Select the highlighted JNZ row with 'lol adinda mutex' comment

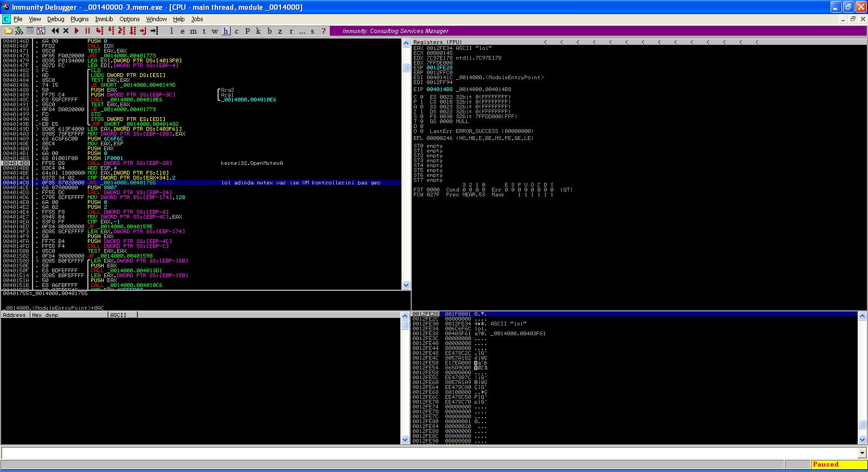click(x=201, y=182)
